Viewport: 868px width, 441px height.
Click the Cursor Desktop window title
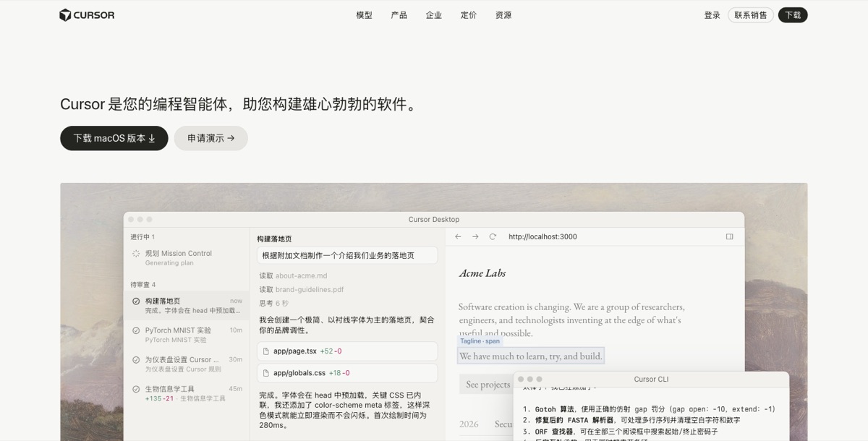pyautogui.click(x=433, y=219)
